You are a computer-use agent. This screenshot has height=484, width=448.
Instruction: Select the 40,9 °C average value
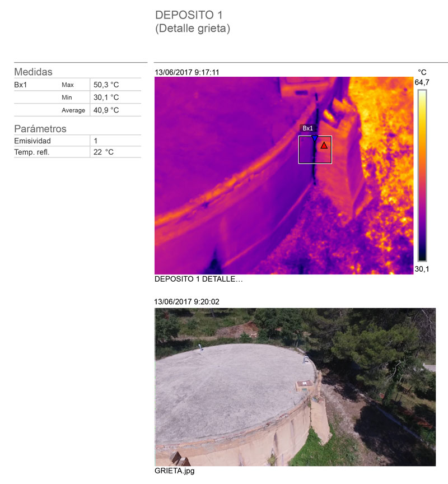[x=106, y=110]
